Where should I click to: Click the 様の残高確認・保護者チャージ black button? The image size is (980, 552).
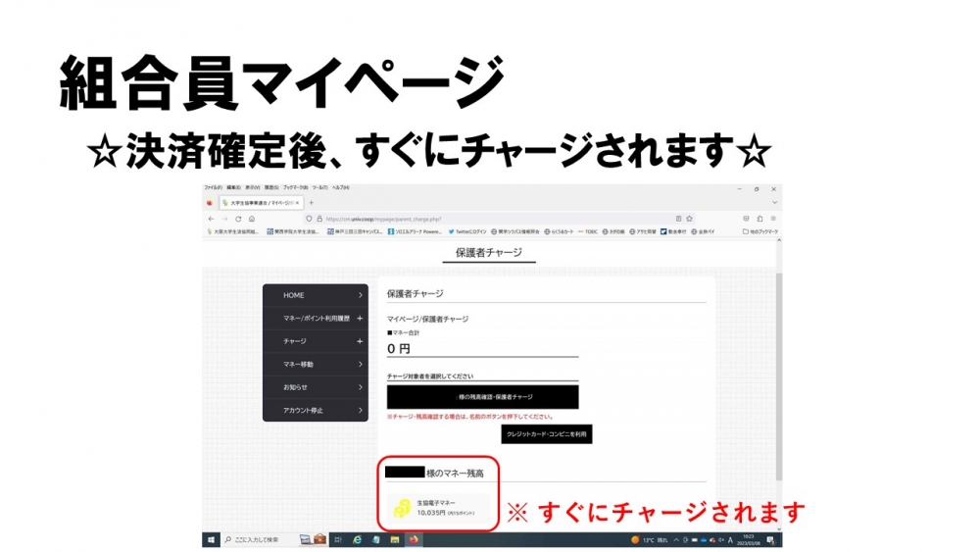click(x=482, y=397)
